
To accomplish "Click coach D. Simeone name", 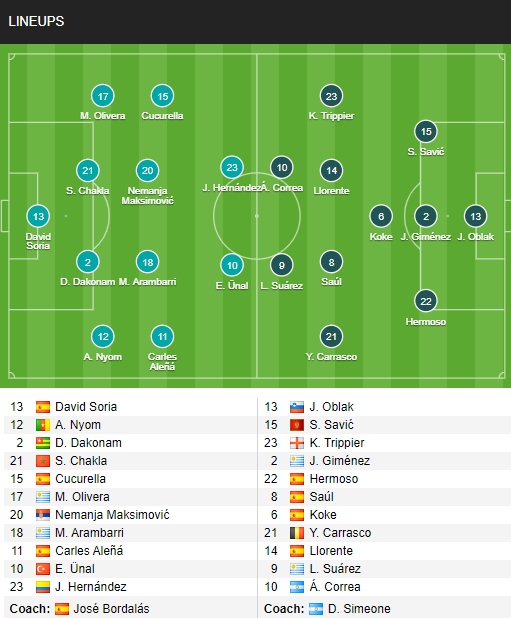I will [359, 609].
